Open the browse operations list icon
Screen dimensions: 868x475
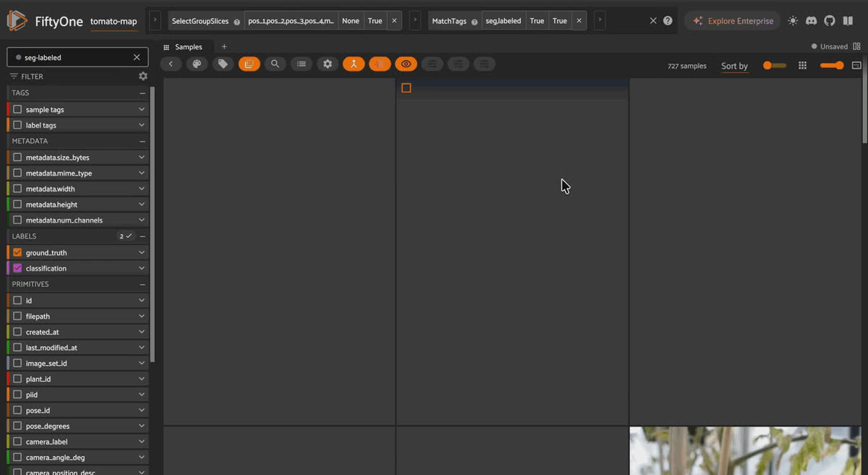302,64
